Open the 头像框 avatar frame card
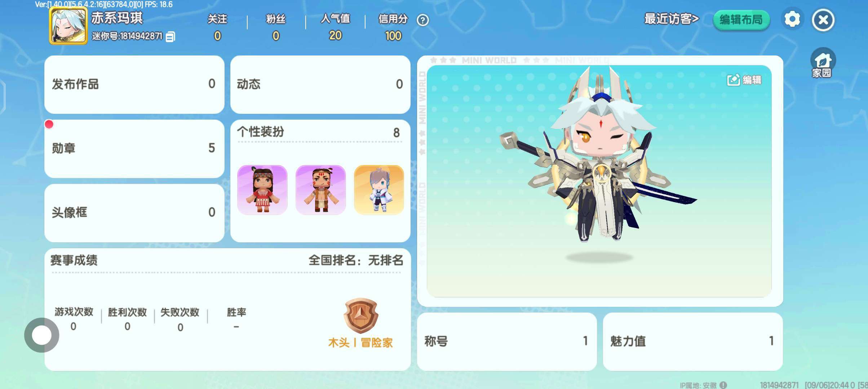Viewport: 868px width, 389px height. click(x=134, y=213)
